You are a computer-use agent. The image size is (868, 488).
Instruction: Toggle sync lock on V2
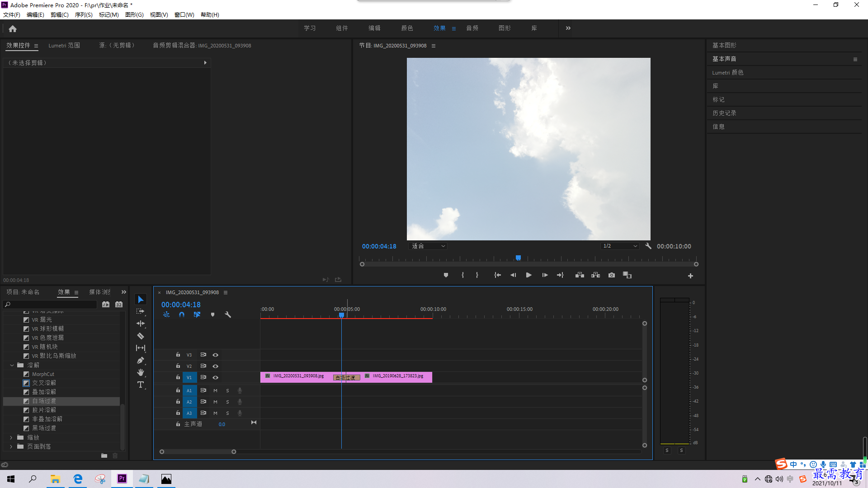(x=203, y=366)
